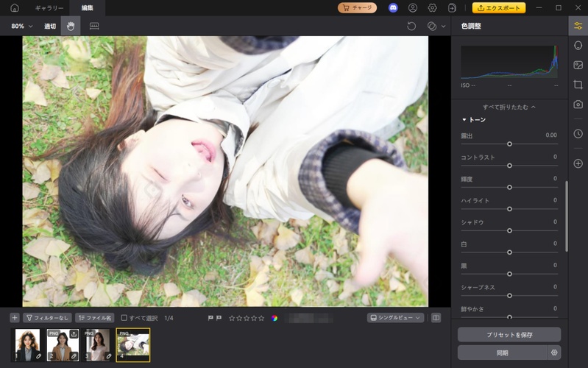The height and width of the screenshot is (368, 588).
Task: Click the 適切 fit-to-view button
Action: coord(50,26)
